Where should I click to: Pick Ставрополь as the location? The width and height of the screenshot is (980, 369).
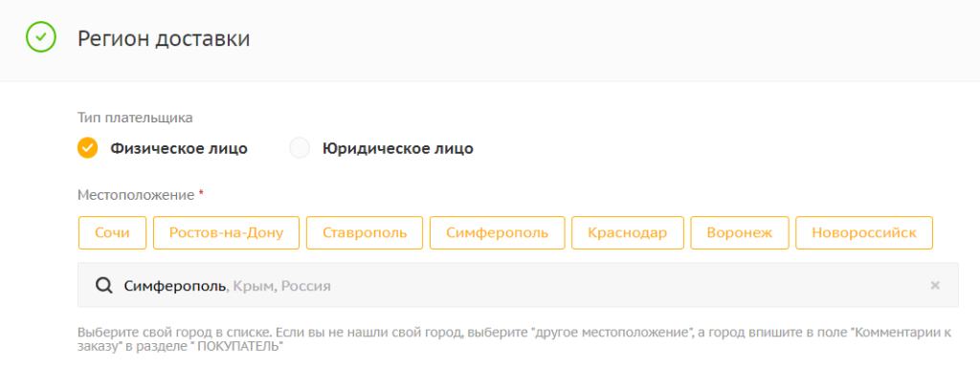click(x=365, y=233)
